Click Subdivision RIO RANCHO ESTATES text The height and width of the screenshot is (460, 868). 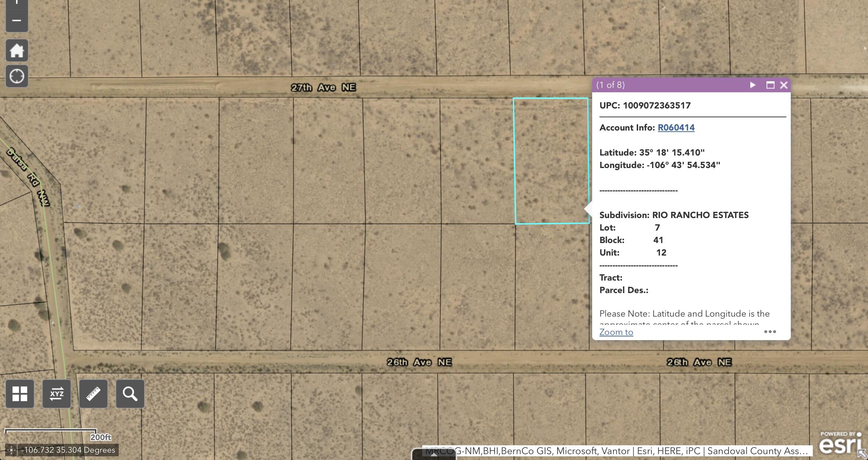point(674,215)
